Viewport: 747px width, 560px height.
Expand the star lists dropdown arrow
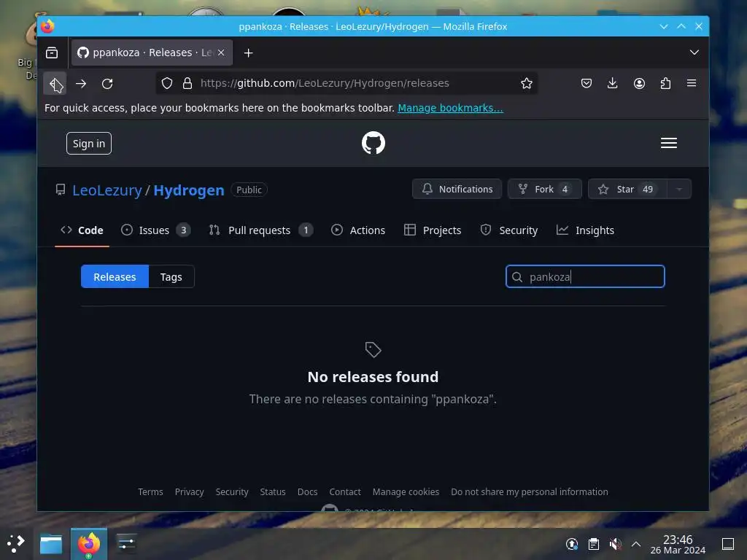679,189
